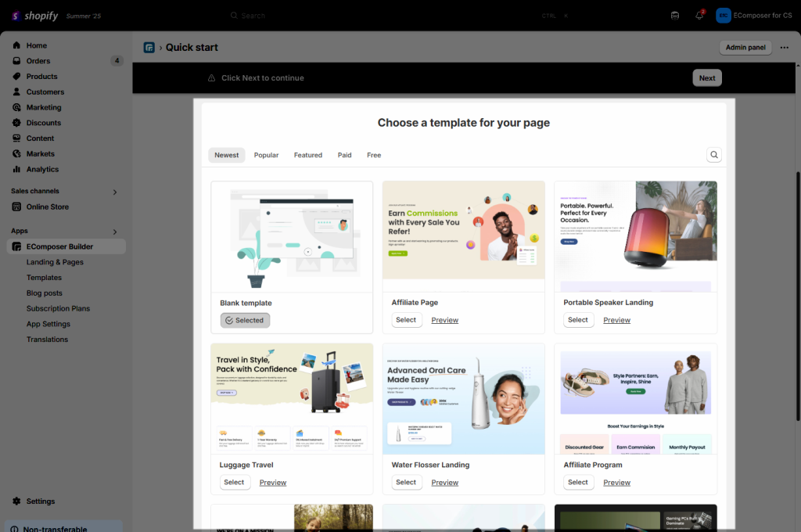This screenshot has height=532, width=801.
Task: Click the Non-transferable label
Action: [x=56, y=529]
